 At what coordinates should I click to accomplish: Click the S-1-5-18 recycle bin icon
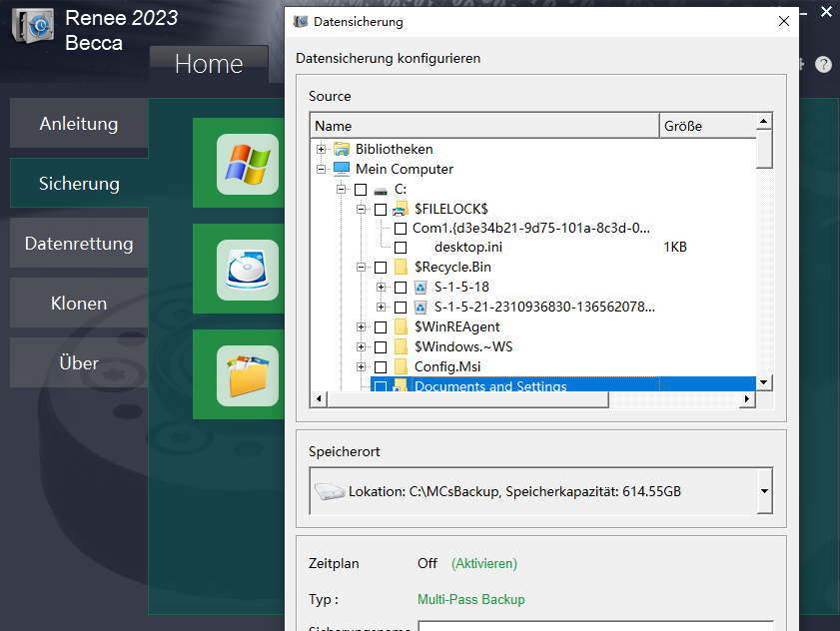tap(420, 288)
